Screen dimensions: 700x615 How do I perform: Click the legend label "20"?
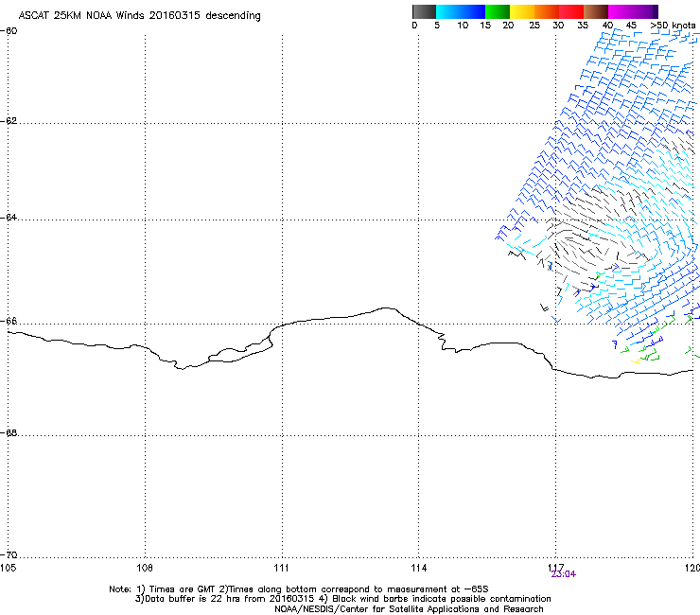tap(508, 26)
